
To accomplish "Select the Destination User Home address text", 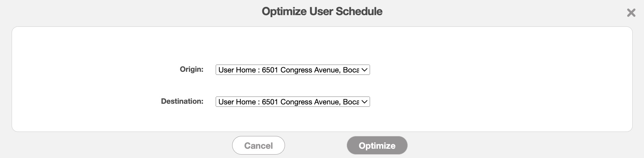I will click(288, 102).
